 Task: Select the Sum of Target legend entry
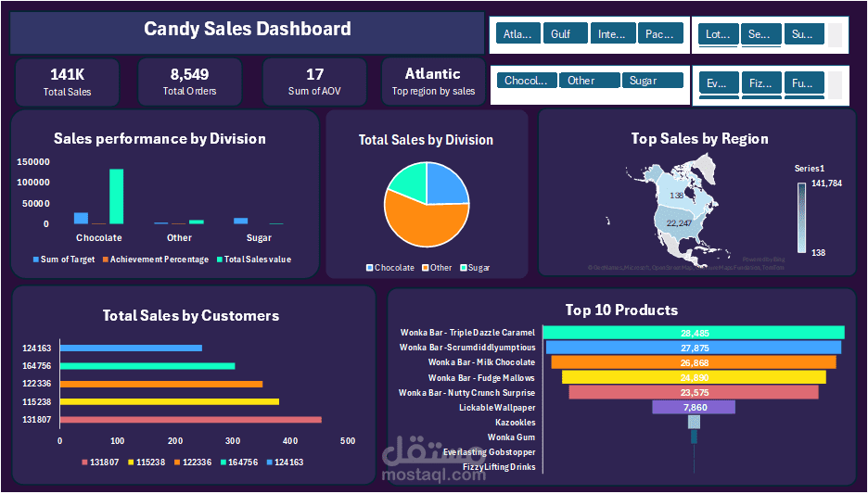tap(64, 260)
